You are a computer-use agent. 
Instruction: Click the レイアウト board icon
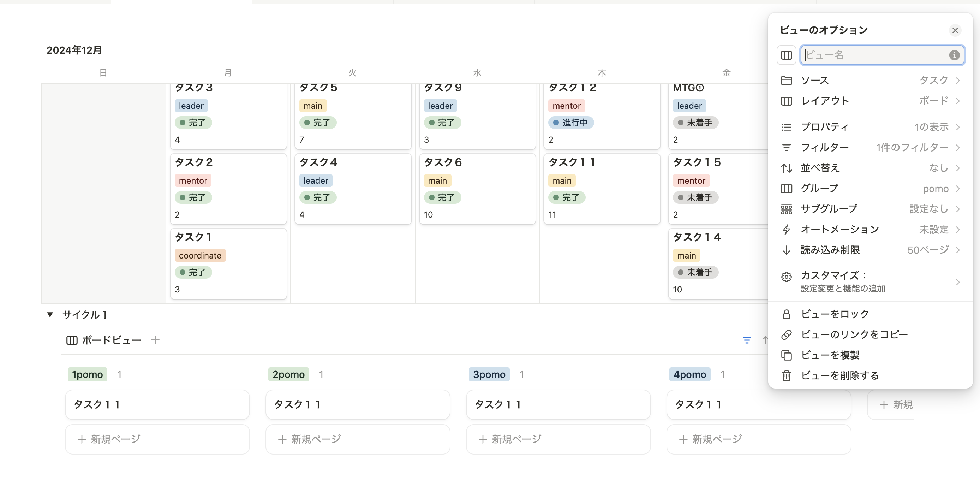click(786, 101)
